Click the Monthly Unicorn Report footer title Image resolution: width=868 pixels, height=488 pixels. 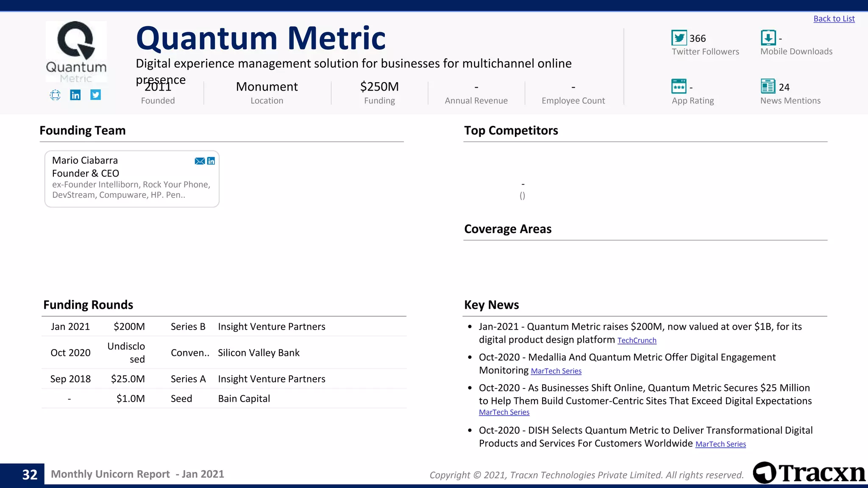[137, 474]
